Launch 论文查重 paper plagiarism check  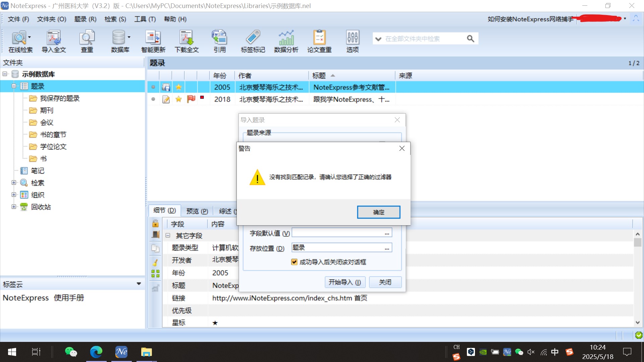point(319,41)
